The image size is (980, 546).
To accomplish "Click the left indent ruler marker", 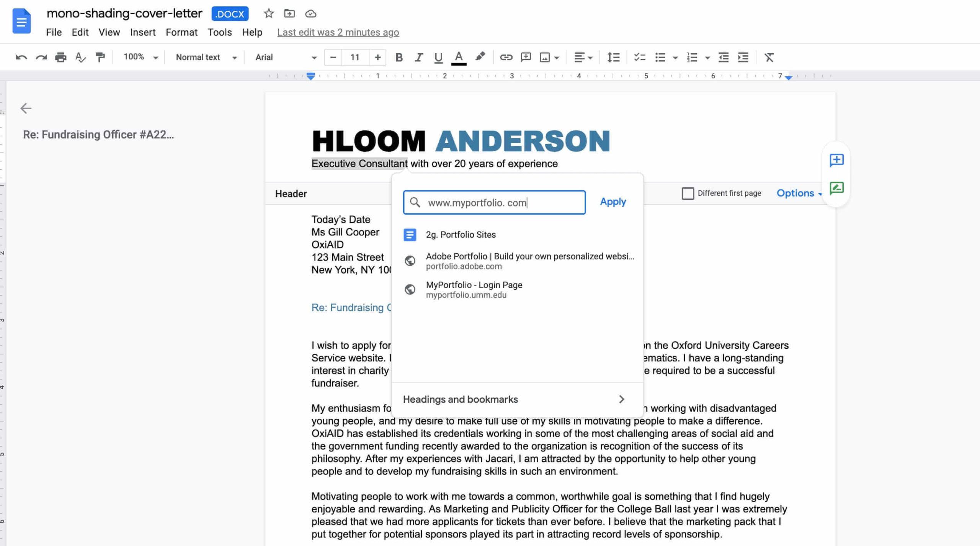I will 311,76.
